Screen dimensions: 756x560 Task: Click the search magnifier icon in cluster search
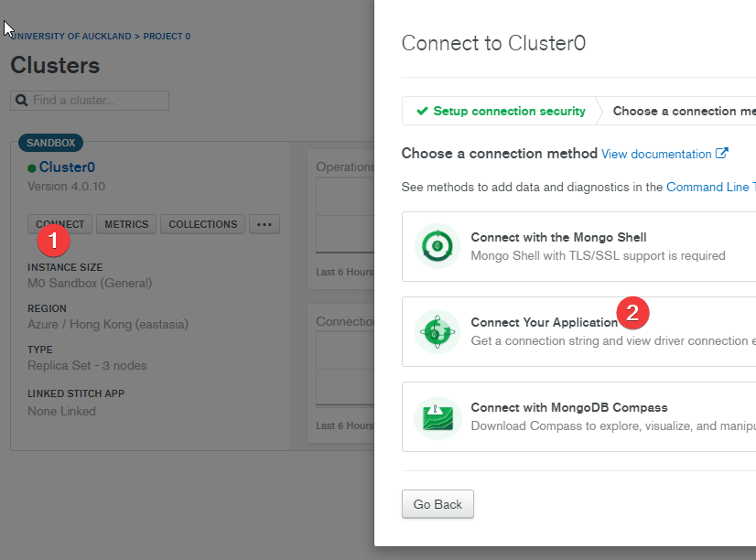pyautogui.click(x=21, y=101)
